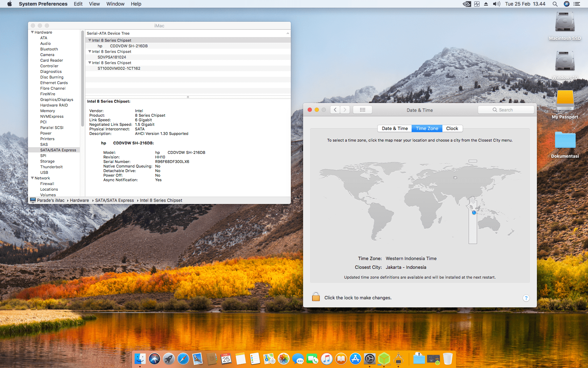Screen dimensions: 588x368
Task: Select Memory in the sidebar
Action: pos(48,111)
